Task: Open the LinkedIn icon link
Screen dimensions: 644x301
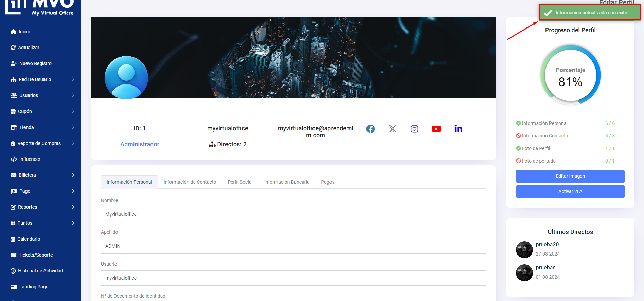Action: (458, 129)
